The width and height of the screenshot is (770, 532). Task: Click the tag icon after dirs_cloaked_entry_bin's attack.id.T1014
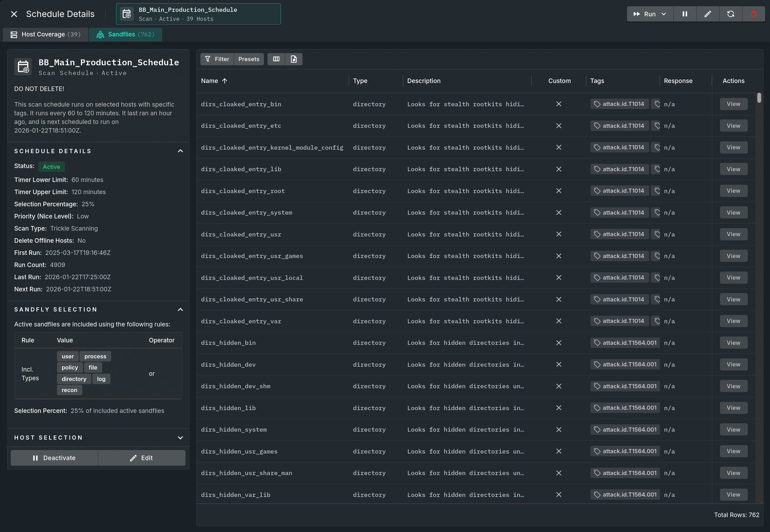tap(656, 104)
